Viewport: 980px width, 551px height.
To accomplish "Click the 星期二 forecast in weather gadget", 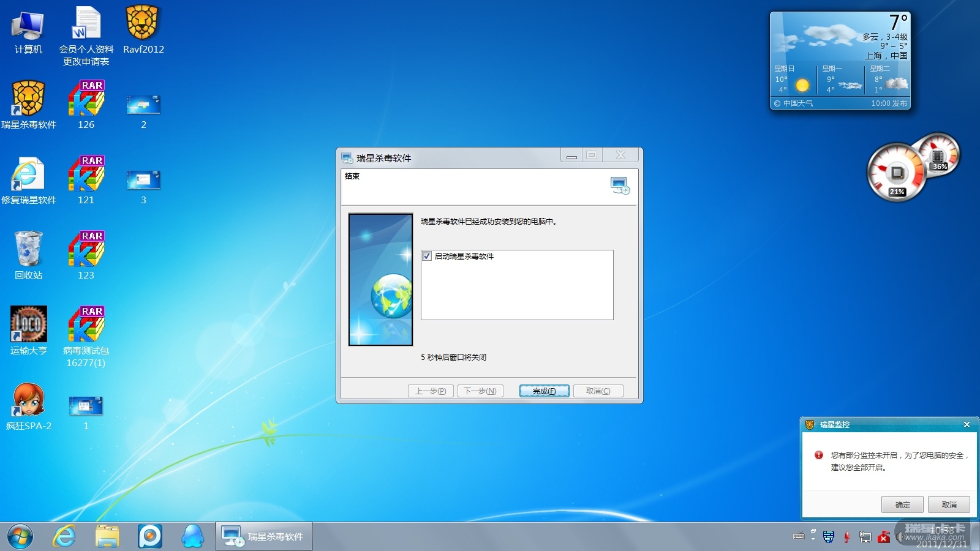I will (x=888, y=80).
